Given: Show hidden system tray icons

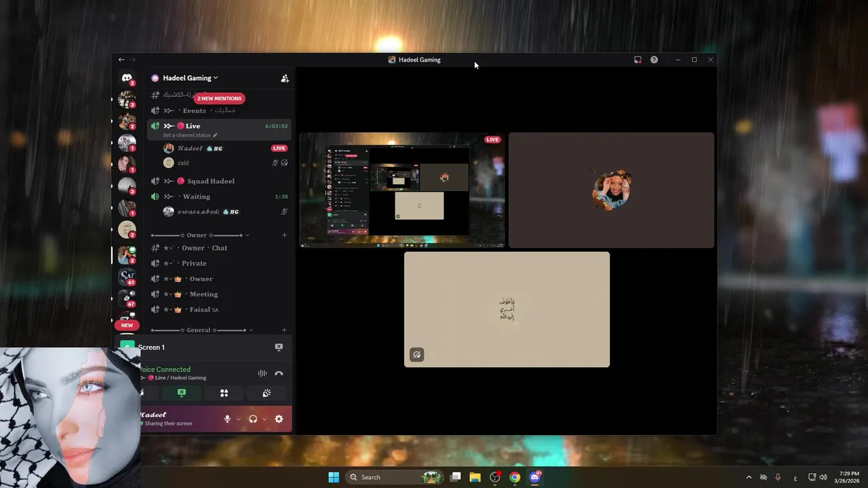Looking at the screenshot, I should (749, 477).
